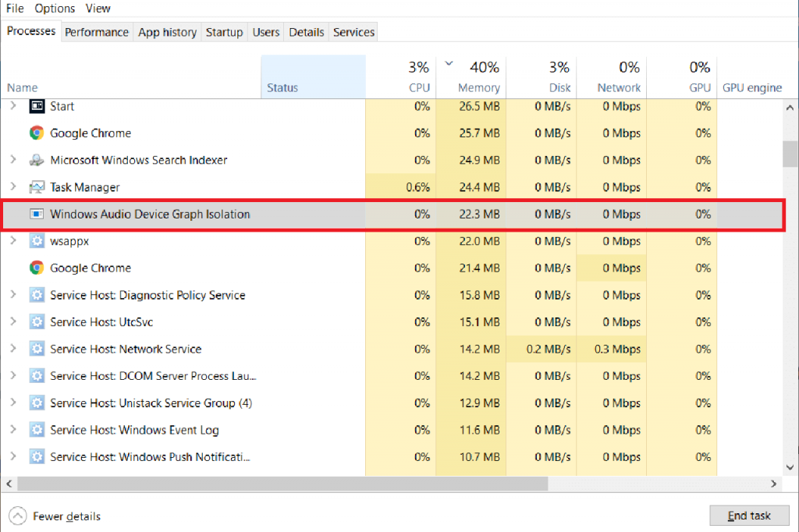Open the Options menu
The image size is (799, 532).
(55, 9)
